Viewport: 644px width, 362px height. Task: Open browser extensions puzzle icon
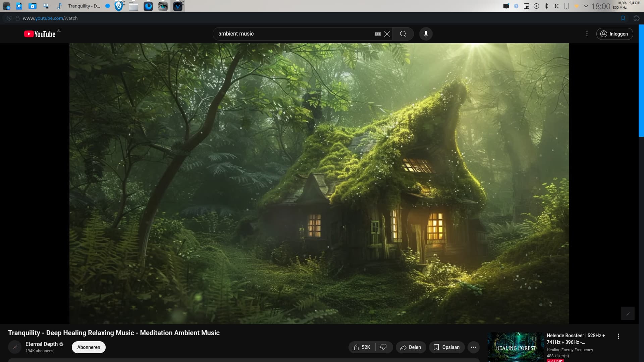tap(636, 18)
